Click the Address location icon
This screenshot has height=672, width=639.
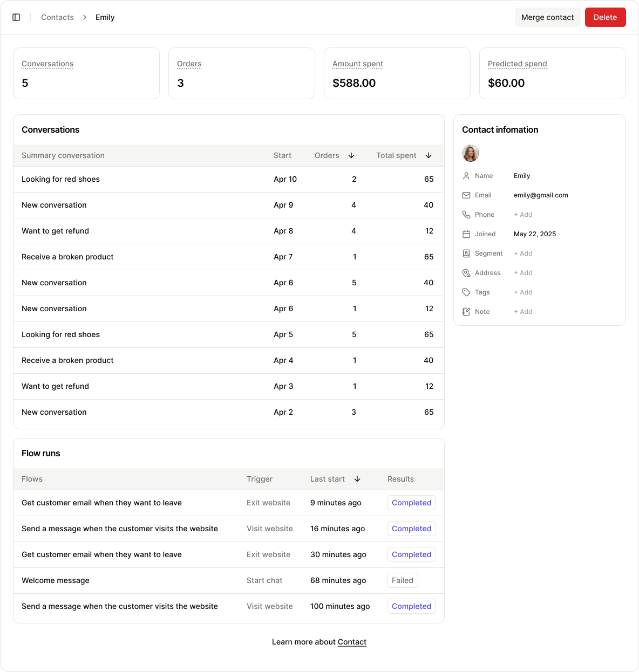coord(466,273)
